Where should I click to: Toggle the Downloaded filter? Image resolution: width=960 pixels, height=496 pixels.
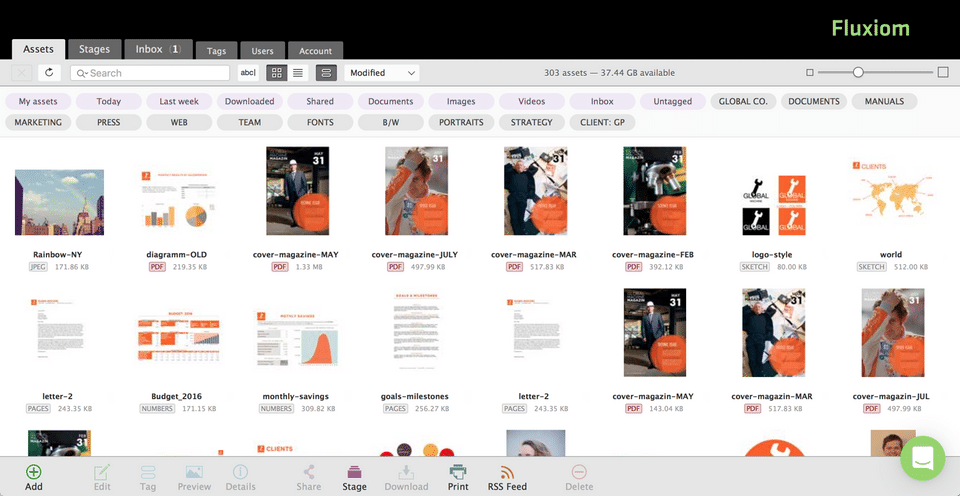pyautogui.click(x=249, y=102)
